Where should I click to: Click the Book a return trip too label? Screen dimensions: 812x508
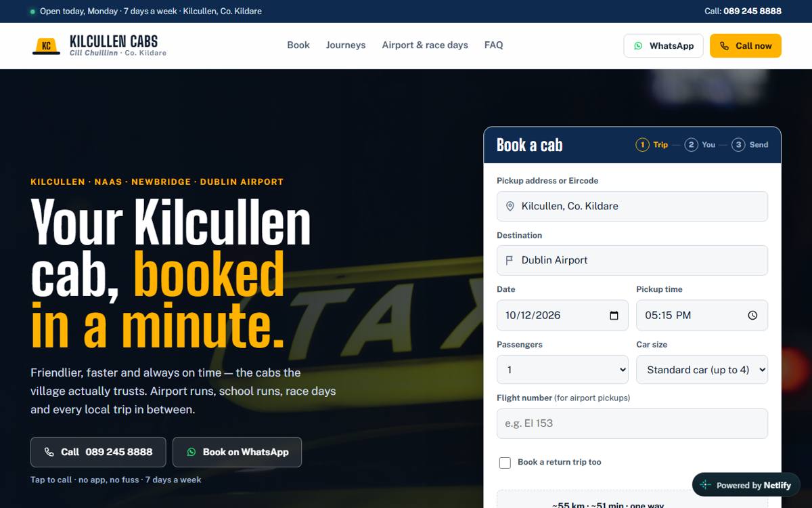click(x=560, y=462)
